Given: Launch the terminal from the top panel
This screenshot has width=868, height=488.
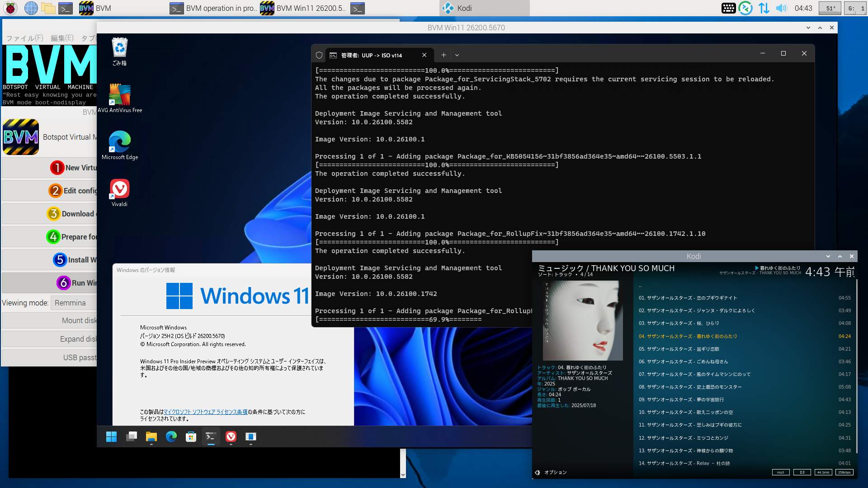Looking at the screenshot, I should click(x=66, y=8).
